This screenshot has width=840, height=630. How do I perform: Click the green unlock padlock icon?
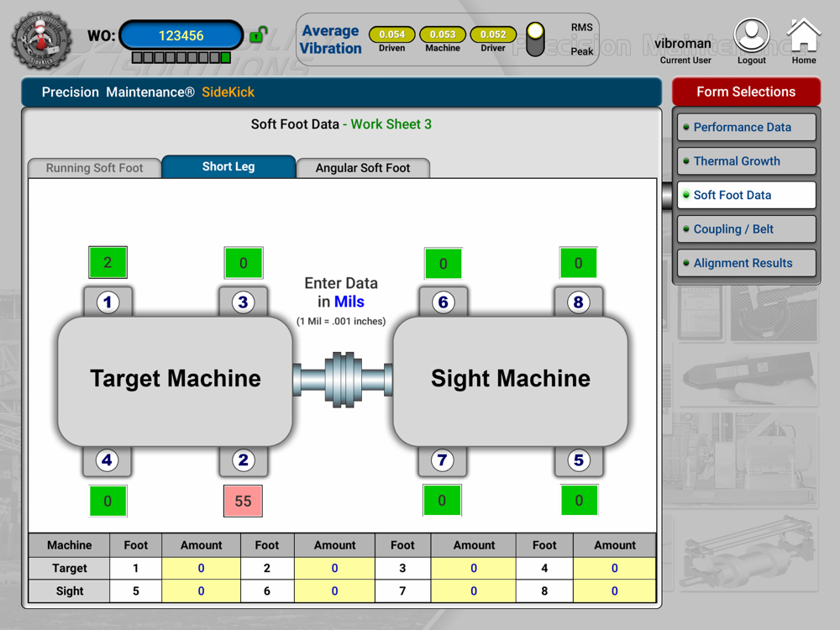[x=258, y=34]
